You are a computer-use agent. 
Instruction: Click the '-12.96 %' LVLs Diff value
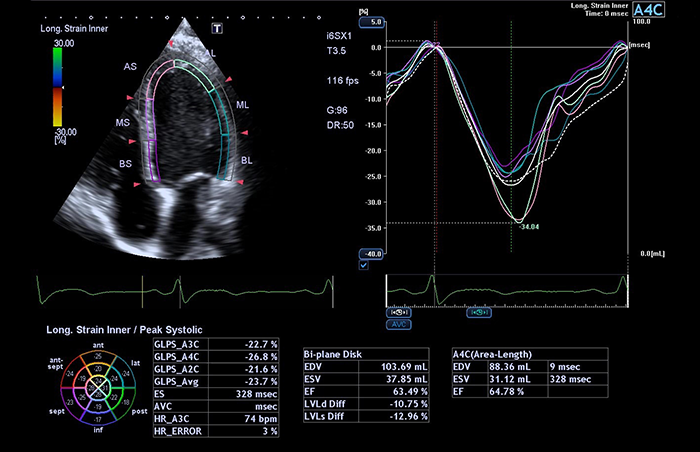(408, 417)
